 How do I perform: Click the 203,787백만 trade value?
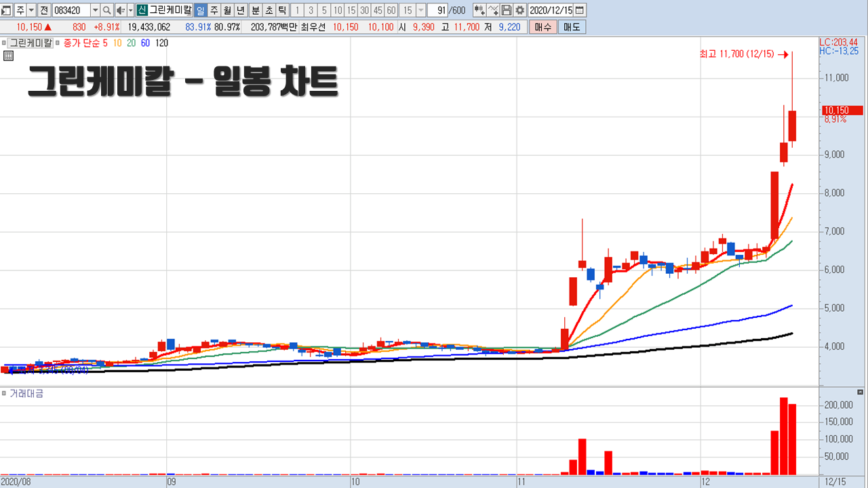coord(274,27)
